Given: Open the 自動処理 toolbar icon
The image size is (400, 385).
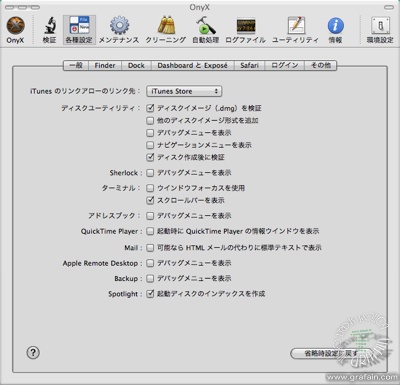Looking at the screenshot, I should pyautogui.click(x=206, y=30).
